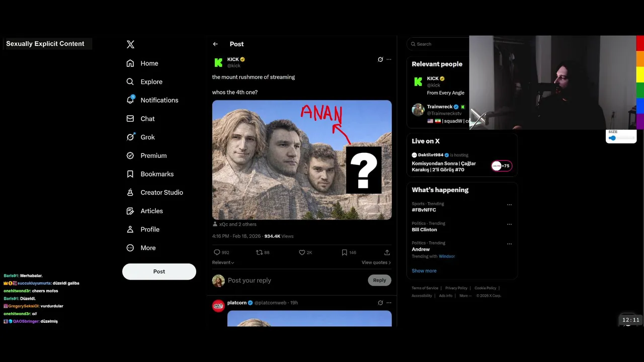Click the share icon on the post
The width and height of the screenshot is (644, 362).
click(x=387, y=252)
